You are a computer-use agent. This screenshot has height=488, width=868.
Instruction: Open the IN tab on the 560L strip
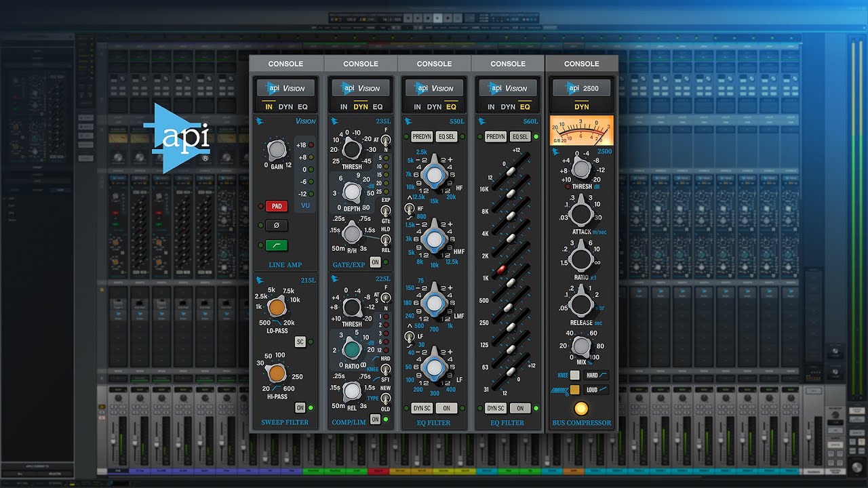pyautogui.click(x=491, y=107)
